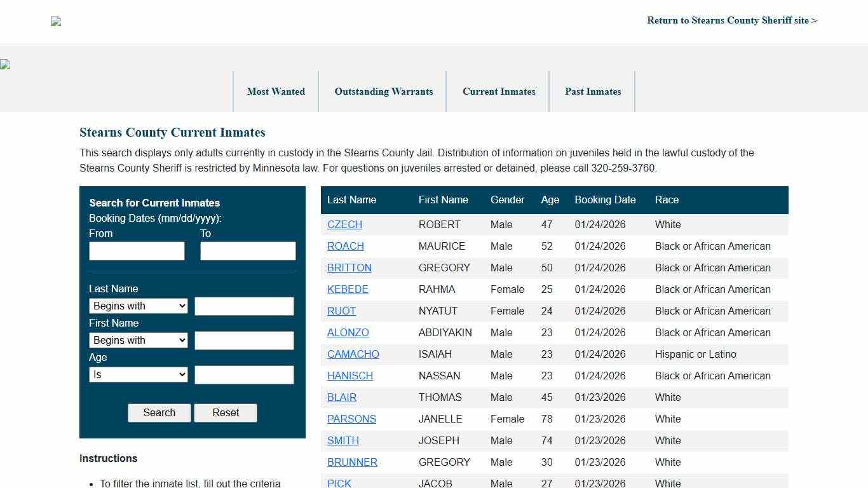Click the From booking date field
The image size is (868, 488).
(x=136, y=250)
